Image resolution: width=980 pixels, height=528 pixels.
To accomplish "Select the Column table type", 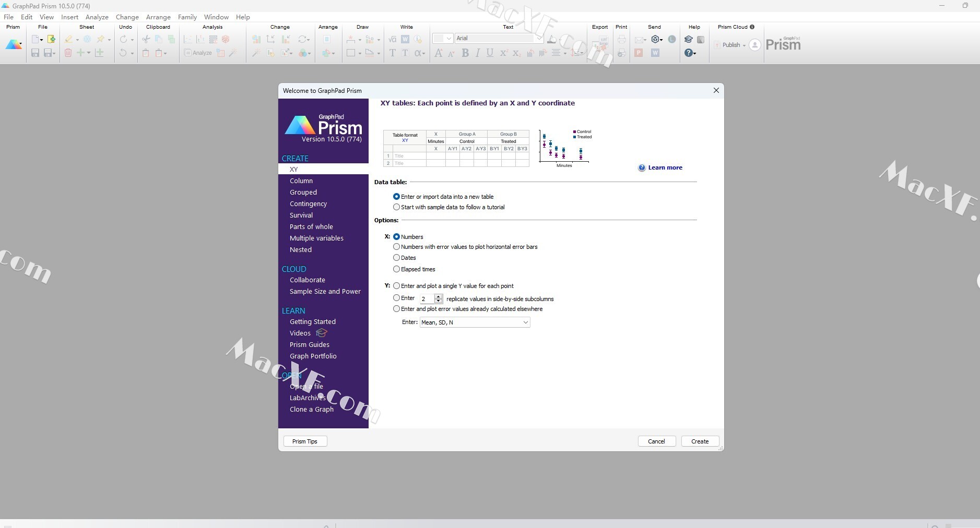I will [x=301, y=181].
